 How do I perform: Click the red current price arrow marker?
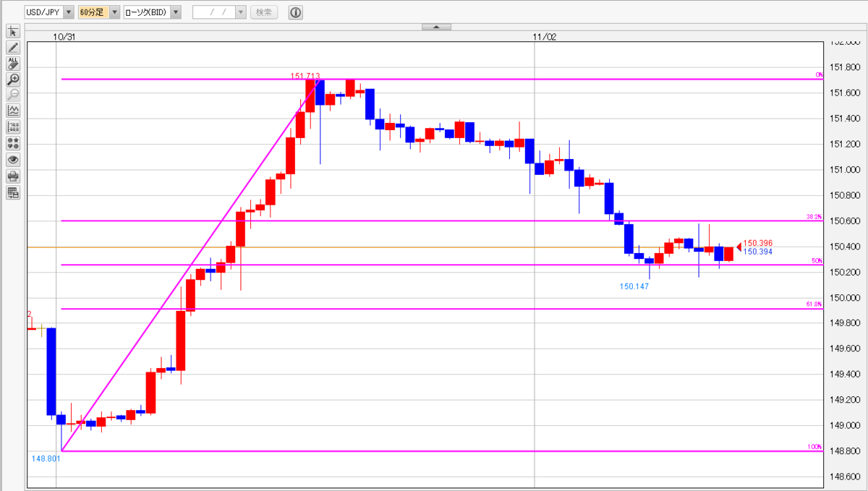[739, 246]
